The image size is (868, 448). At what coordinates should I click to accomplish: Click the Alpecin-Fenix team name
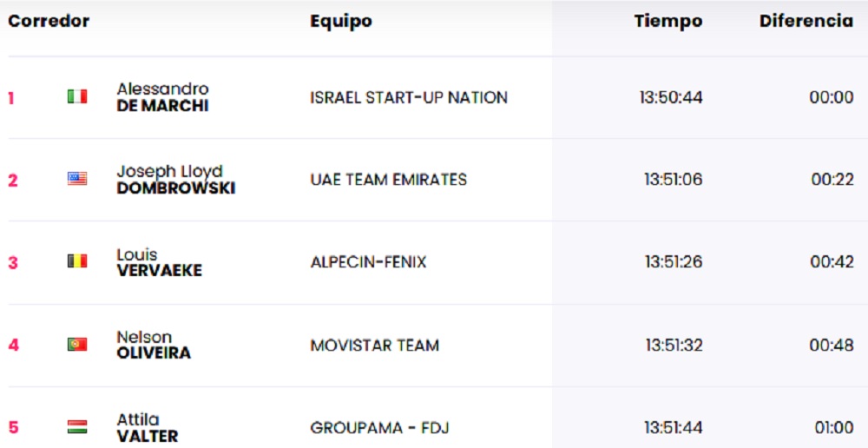click(368, 262)
